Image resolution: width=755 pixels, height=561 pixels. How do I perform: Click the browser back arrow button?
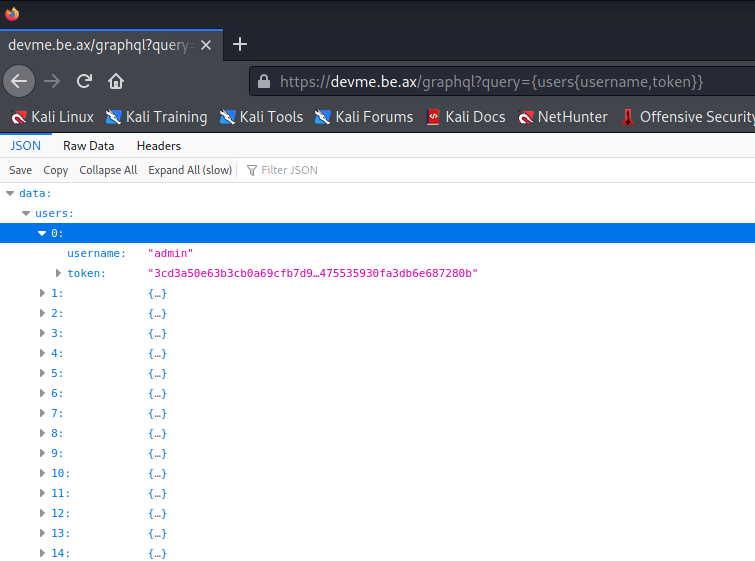pos(19,81)
